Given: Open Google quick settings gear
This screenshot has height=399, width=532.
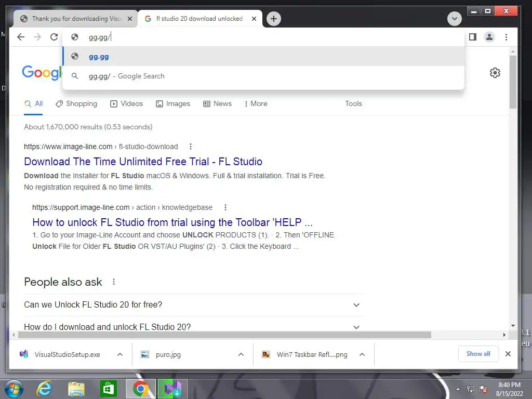Looking at the screenshot, I should (495, 73).
